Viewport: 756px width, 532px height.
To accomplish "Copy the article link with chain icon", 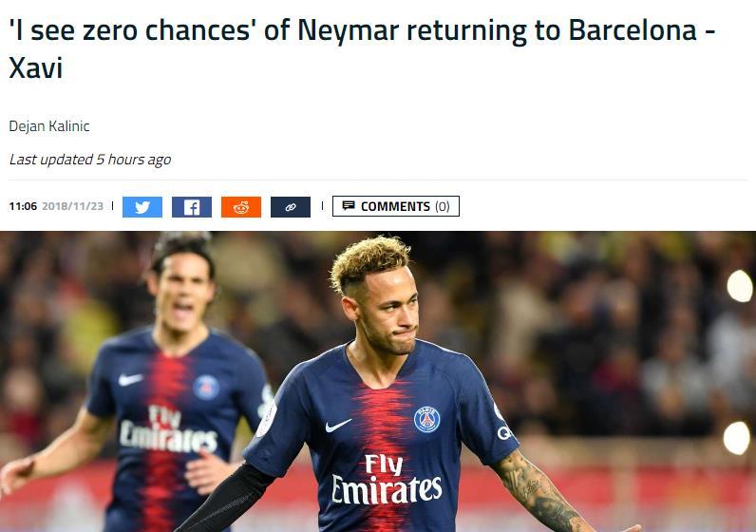I will click(291, 207).
